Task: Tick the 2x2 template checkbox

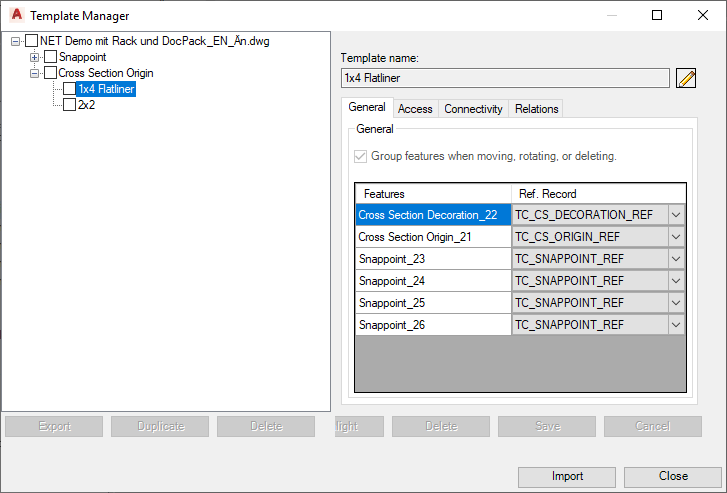Action: point(69,104)
